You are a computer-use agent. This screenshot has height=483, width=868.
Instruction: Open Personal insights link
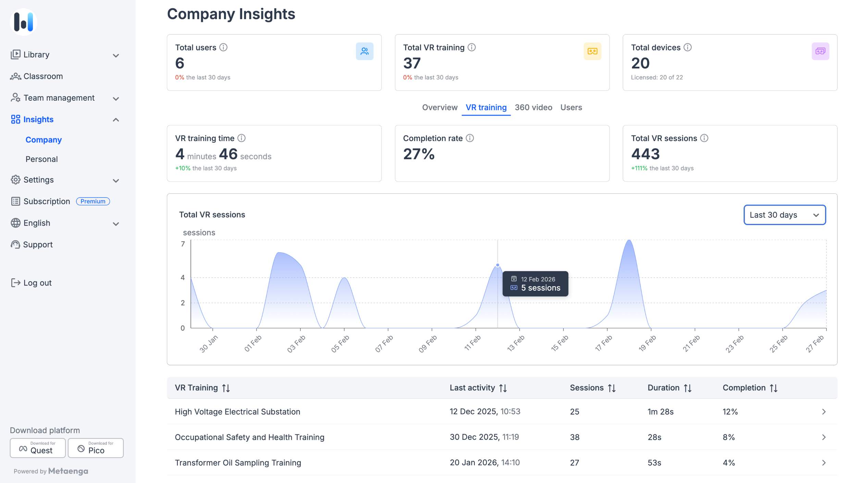[41, 159]
